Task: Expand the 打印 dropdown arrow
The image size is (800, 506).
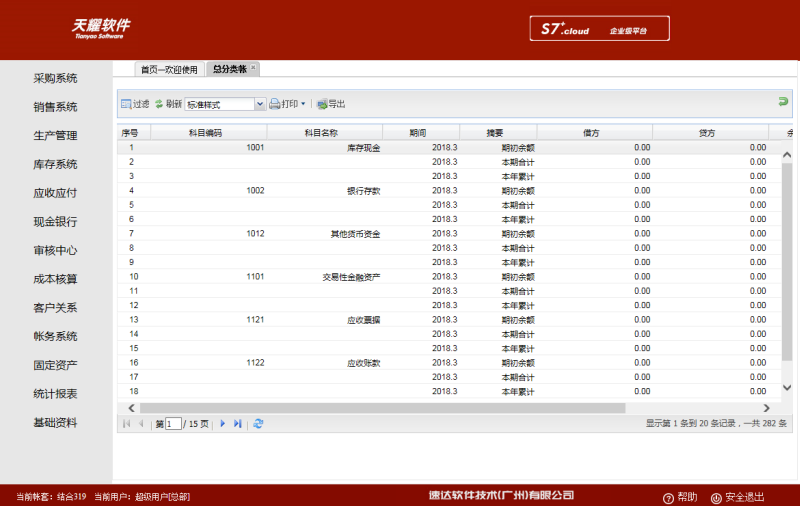Action: (x=303, y=104)
